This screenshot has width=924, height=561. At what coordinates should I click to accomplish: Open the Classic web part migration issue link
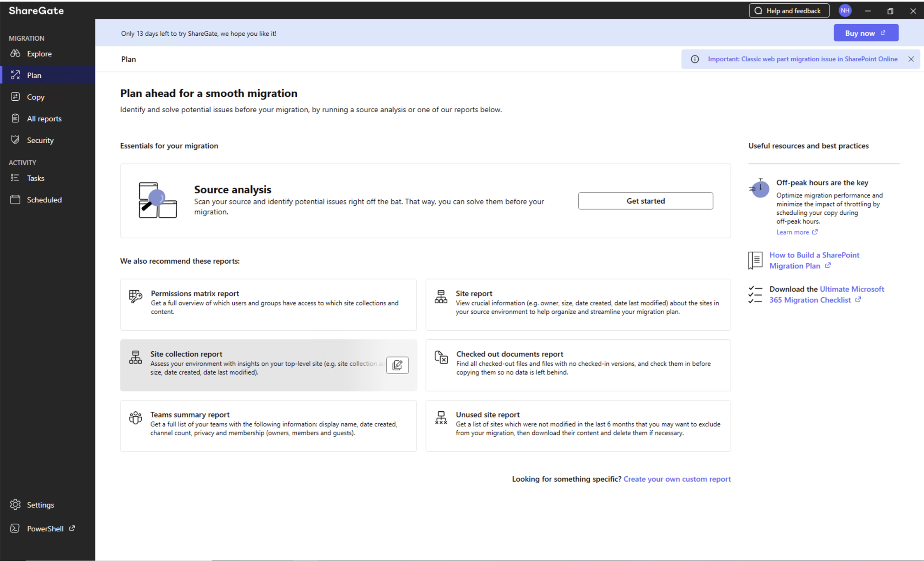802,59
